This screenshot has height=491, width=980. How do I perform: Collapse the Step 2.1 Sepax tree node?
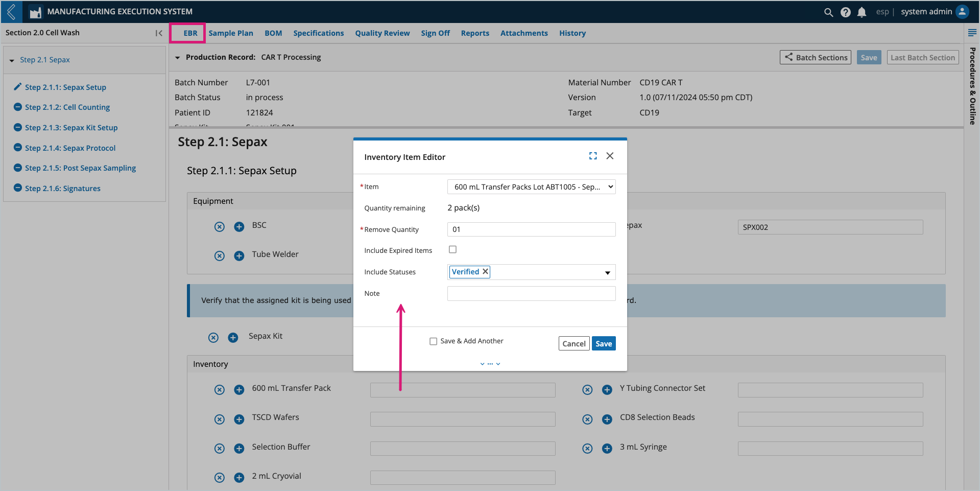point(12,60)
